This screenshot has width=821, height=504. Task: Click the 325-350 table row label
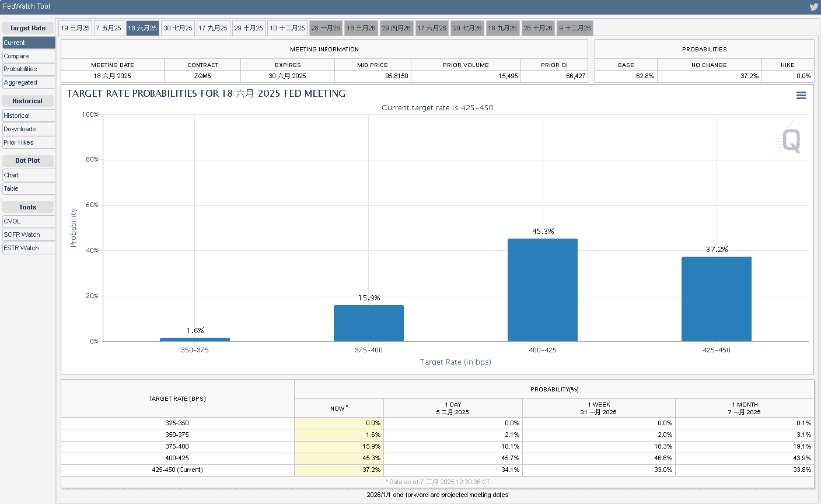pos(177,423)
